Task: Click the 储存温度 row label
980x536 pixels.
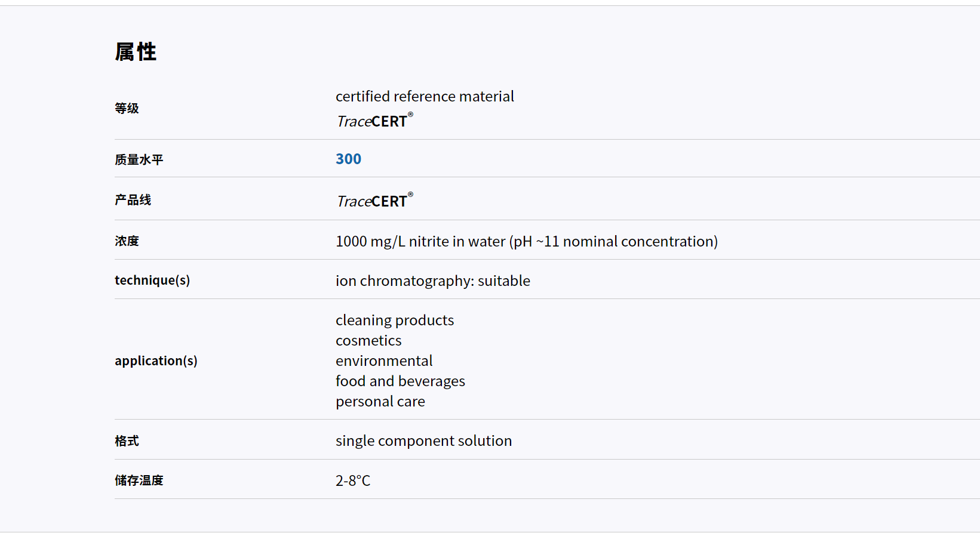Action: point(139,480)
